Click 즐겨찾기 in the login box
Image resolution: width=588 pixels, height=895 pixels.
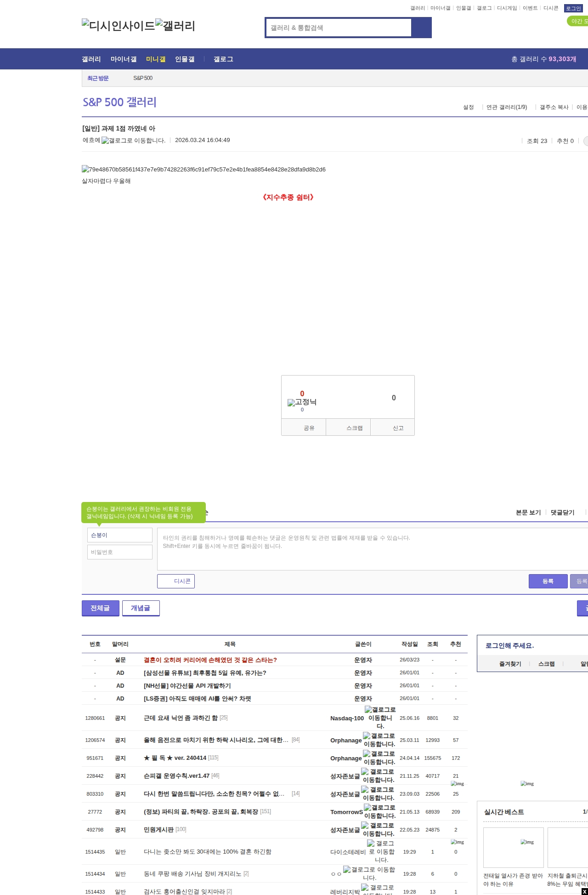coord(510,664)
